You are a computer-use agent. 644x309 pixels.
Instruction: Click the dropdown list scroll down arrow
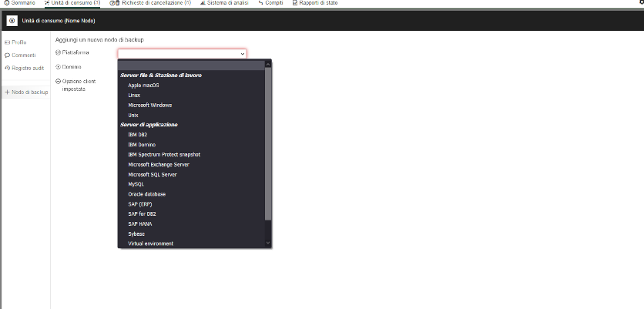click(x=268, y=243)
